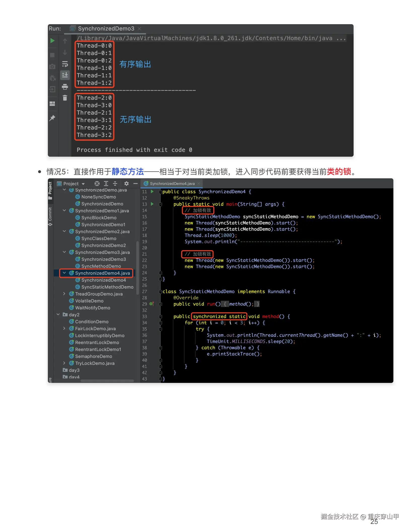The image size is (411, 532).
Task: Collapse the SynchronizedDemo2.java tree node
Action: click(x=64, y=231)
